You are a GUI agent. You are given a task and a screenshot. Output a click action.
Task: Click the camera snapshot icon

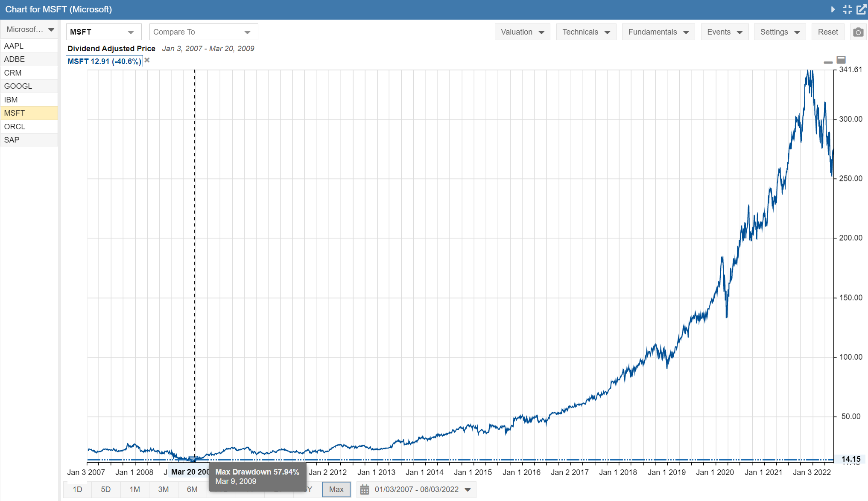858,32
